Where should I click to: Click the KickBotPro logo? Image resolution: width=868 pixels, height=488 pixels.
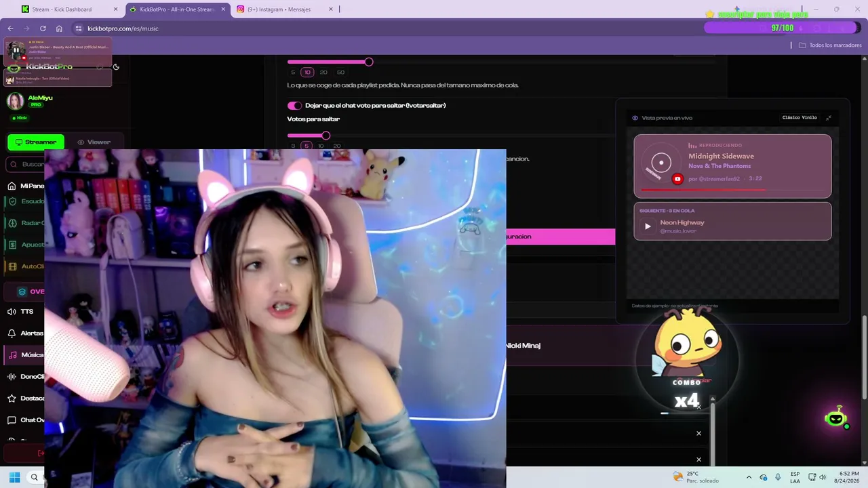pyautogui.click(x=41, y=67)
